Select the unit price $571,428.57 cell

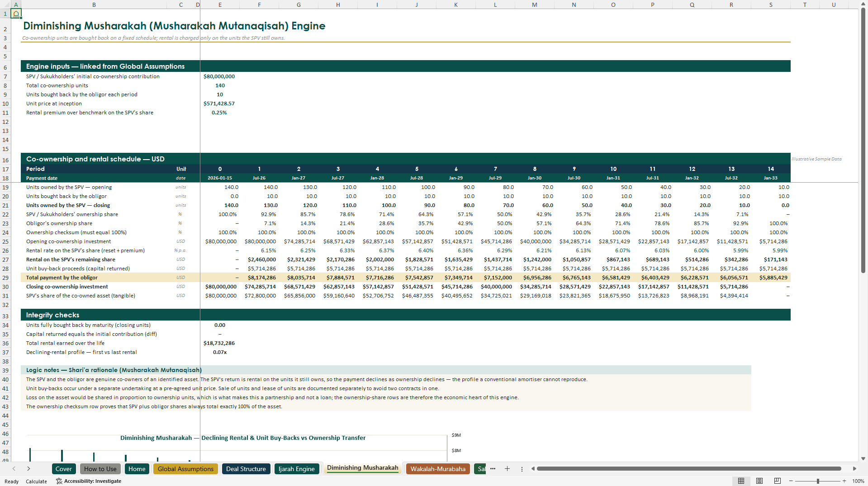point(220,104)
